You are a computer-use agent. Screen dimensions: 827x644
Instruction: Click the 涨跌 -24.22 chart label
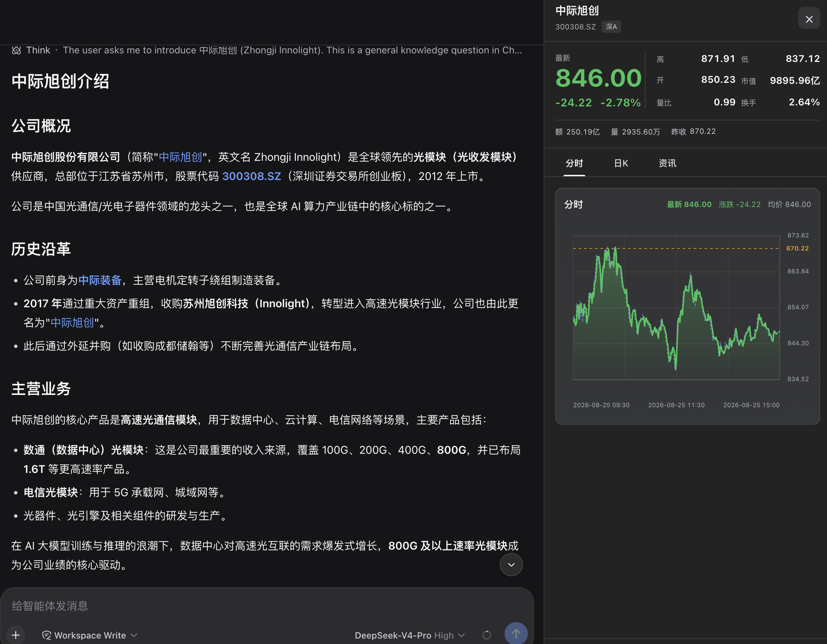click(x=739, y=204)
